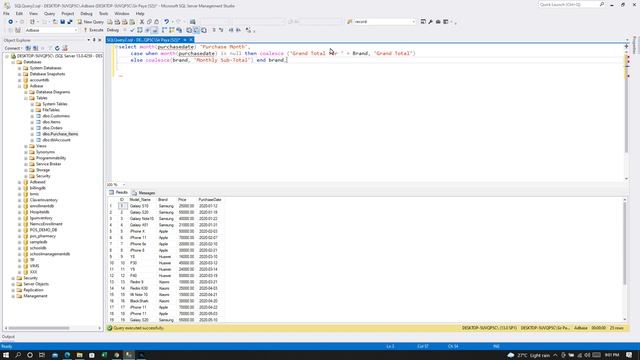Image resolution: width=640 pixels, height=360 pixels.
Task: Click the Save All icon
Action: 70,22
